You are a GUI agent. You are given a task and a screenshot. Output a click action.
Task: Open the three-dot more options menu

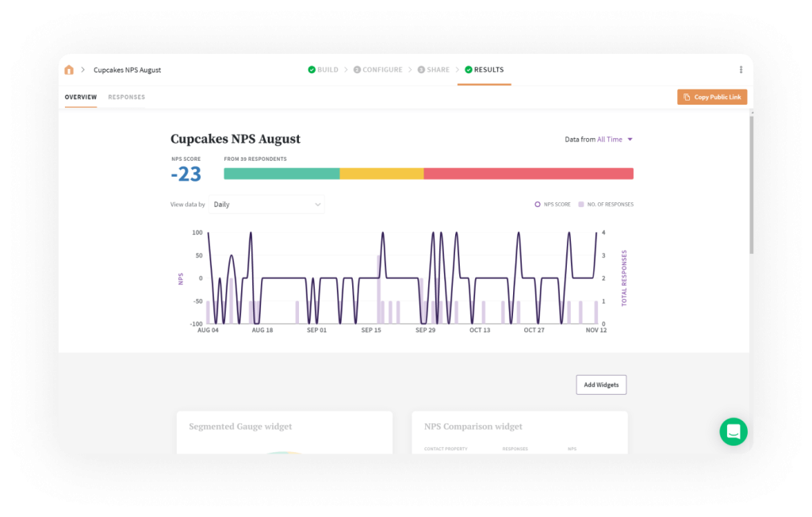click(741, 70)
